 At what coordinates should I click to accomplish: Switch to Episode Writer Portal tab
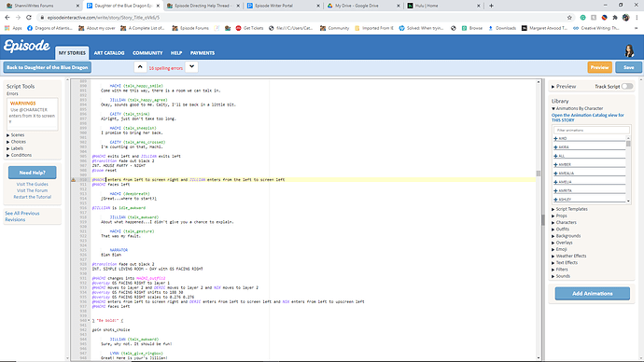coord(284,6)
